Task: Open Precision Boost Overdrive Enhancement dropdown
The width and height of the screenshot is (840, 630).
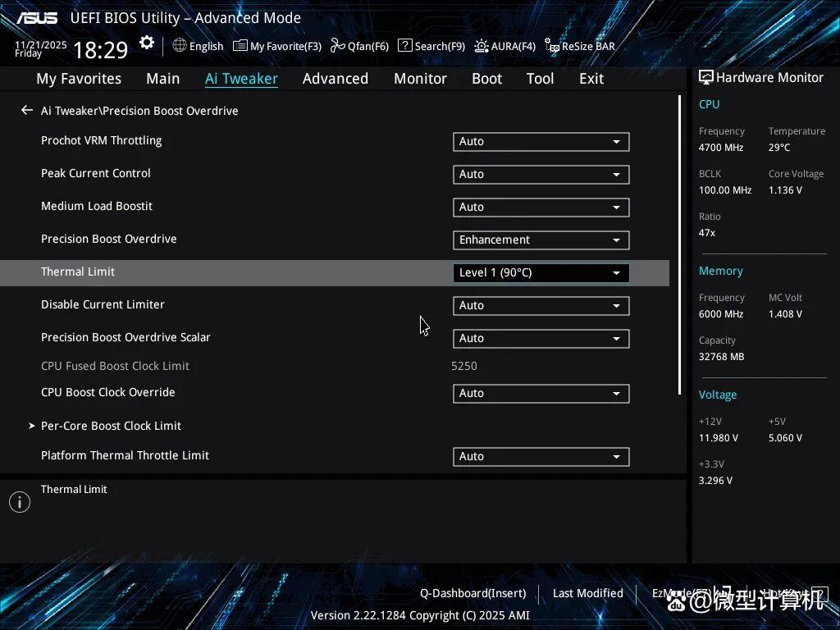Action: click(x=541, y=240)
